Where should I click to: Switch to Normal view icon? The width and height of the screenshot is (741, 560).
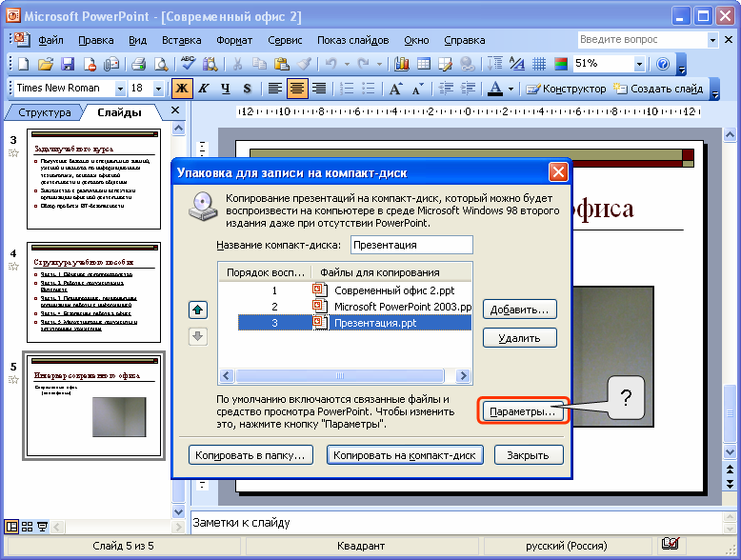click(11, 527)
